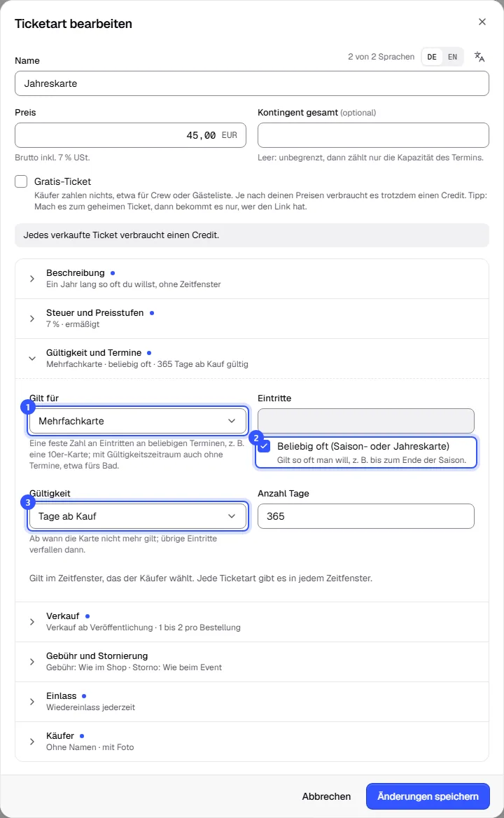Collapse the Gültigkeit und Termine section
504x818 pixels.
pos(252,359)
